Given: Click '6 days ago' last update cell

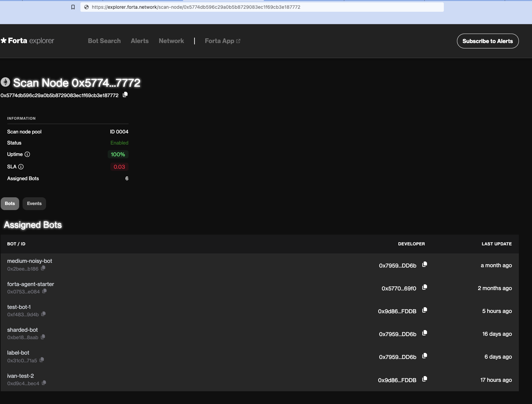Looking at the screenshot, I should (498, 357).
